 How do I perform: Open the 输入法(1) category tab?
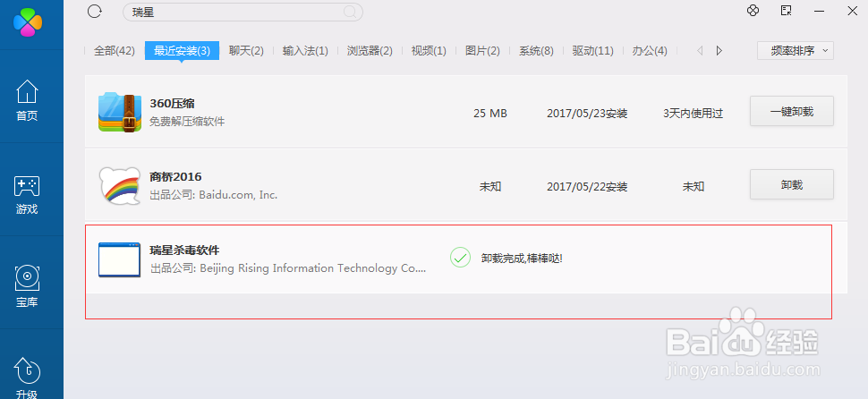[305, 50]
